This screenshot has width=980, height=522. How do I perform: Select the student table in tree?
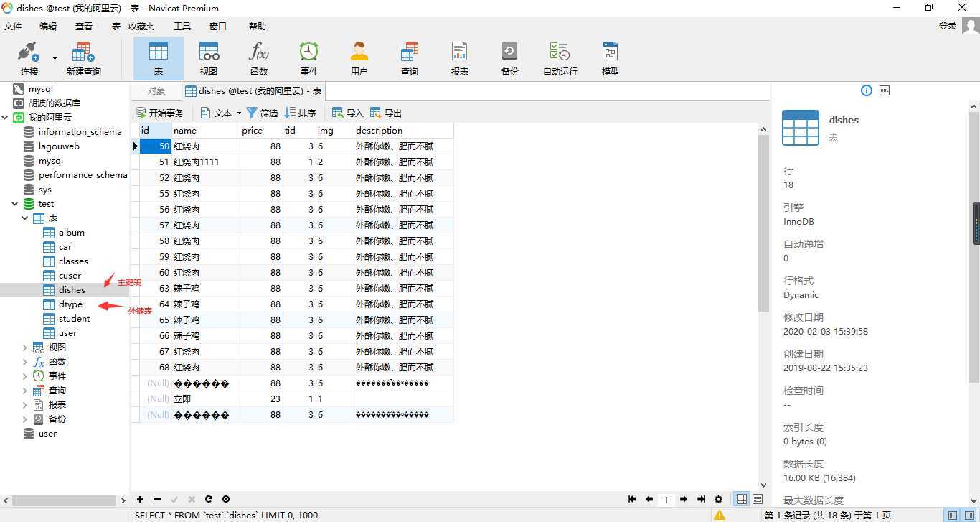pos(74,319)
